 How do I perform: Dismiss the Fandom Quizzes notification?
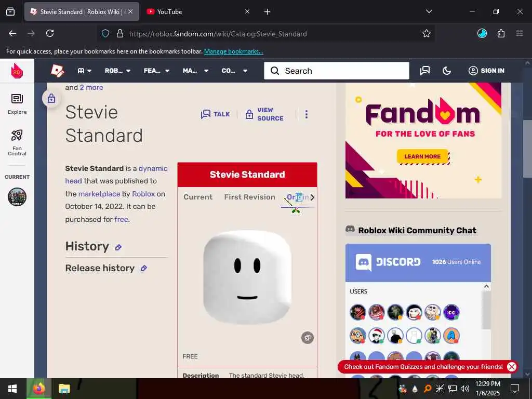tap(512, 367)
